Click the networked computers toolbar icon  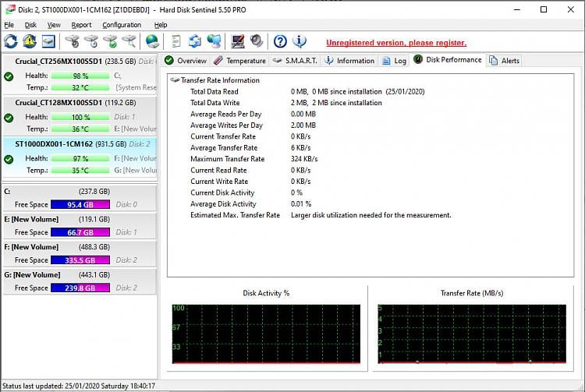tap(214, 41)
